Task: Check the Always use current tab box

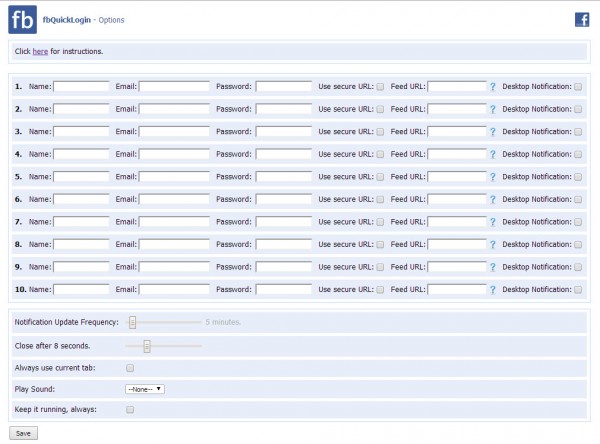Action: [130, 368]
